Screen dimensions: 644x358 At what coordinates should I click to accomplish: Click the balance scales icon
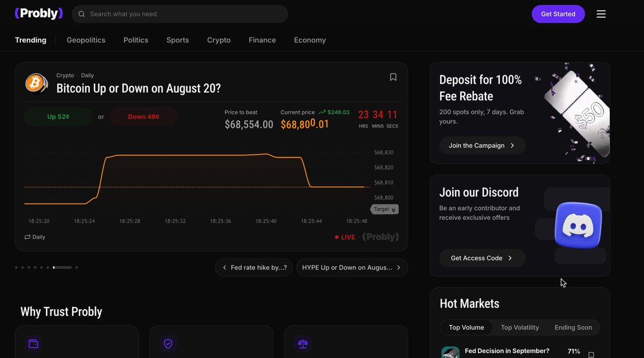point(303,344)
